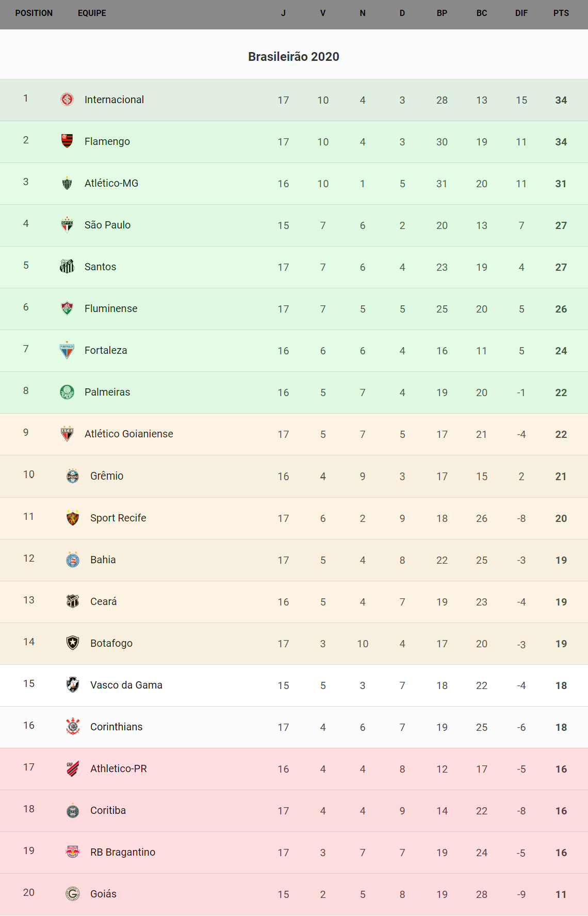
Task: Open the Athletico-PR team name link
Action: pos(119,768)
